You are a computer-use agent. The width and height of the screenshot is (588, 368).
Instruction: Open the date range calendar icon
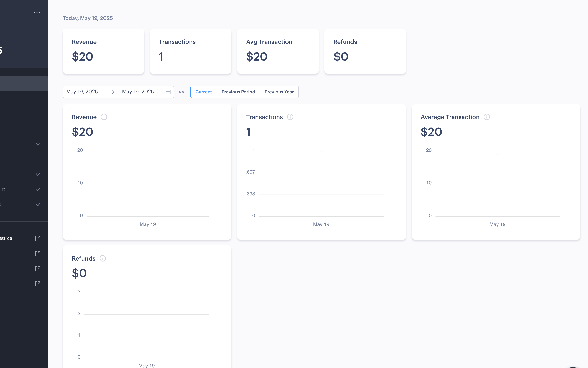[168, 92]
